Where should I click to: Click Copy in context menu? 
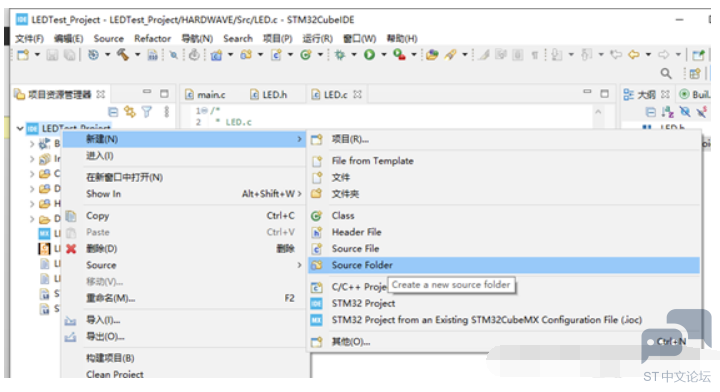pos(184,216)
